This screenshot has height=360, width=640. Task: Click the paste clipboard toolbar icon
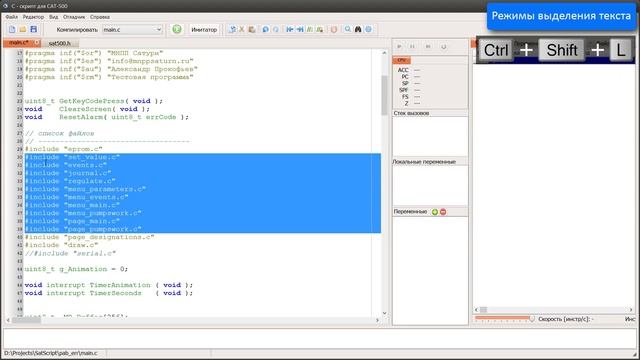[x=252, y=29]
